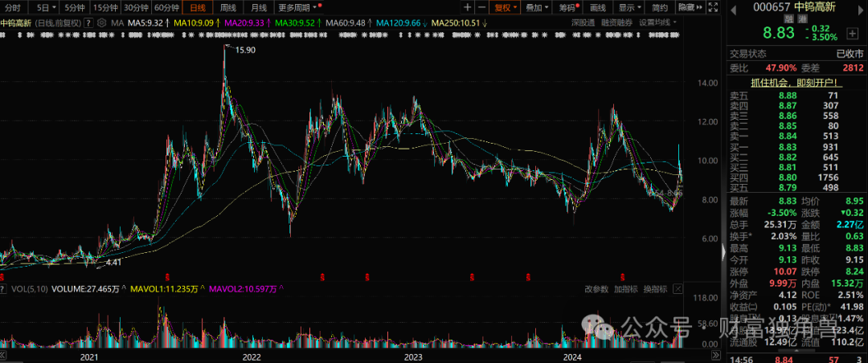Click the 融 margin tag

(x=789, y=17)
